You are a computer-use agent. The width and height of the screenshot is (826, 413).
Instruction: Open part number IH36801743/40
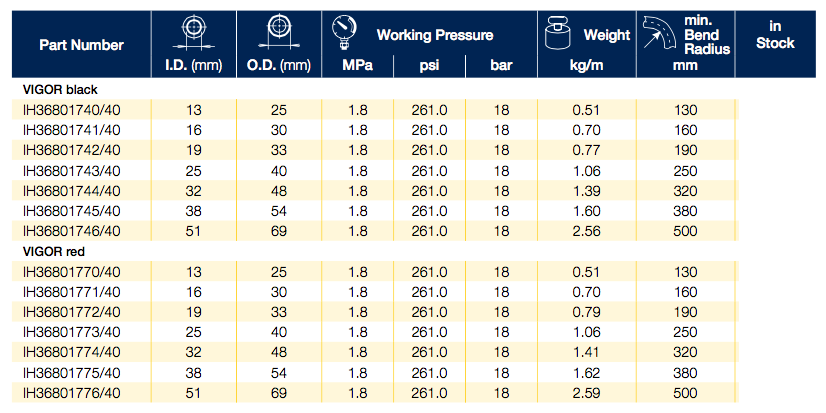pos(72,171)
